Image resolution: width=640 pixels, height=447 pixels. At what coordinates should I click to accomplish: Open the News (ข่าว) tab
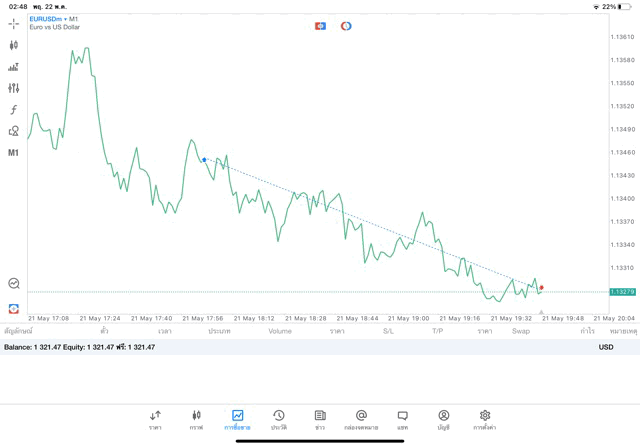[x=320, y=419]
